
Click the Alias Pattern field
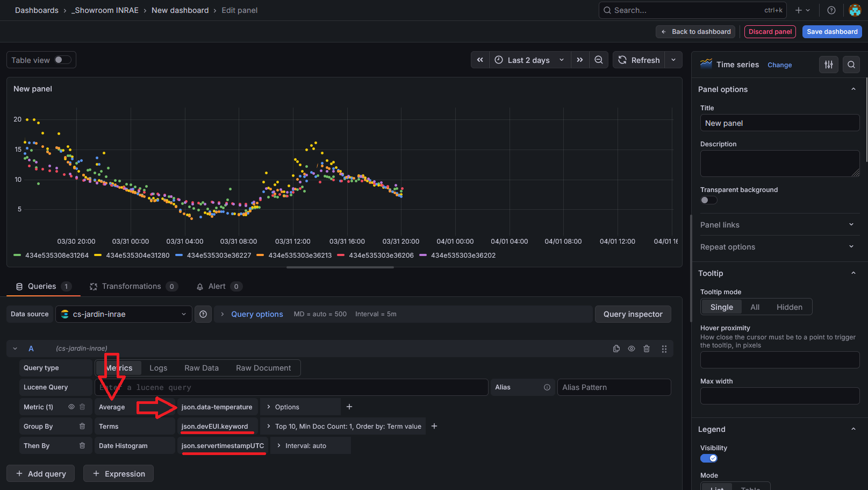click(x=614, y=387)
